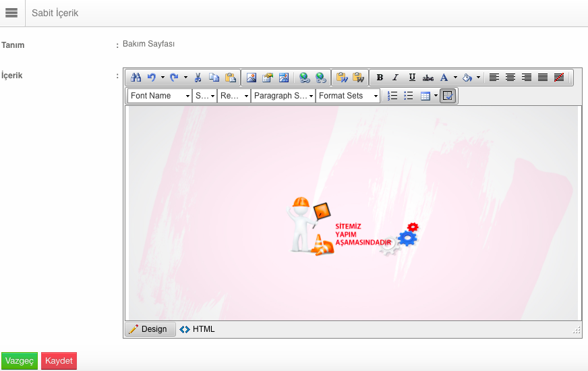This screenshot has height=371, width=588.
Task: Switch to HTML view tab
Action: point(198,329)
